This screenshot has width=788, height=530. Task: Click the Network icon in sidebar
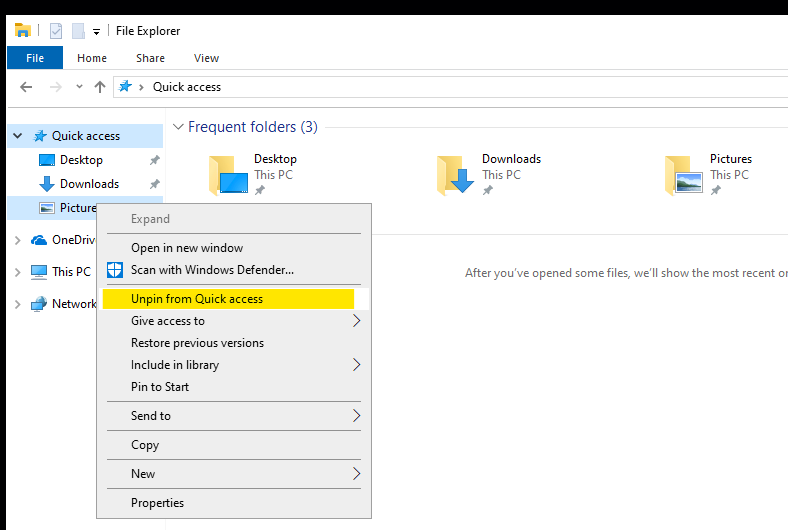point(39,304)
